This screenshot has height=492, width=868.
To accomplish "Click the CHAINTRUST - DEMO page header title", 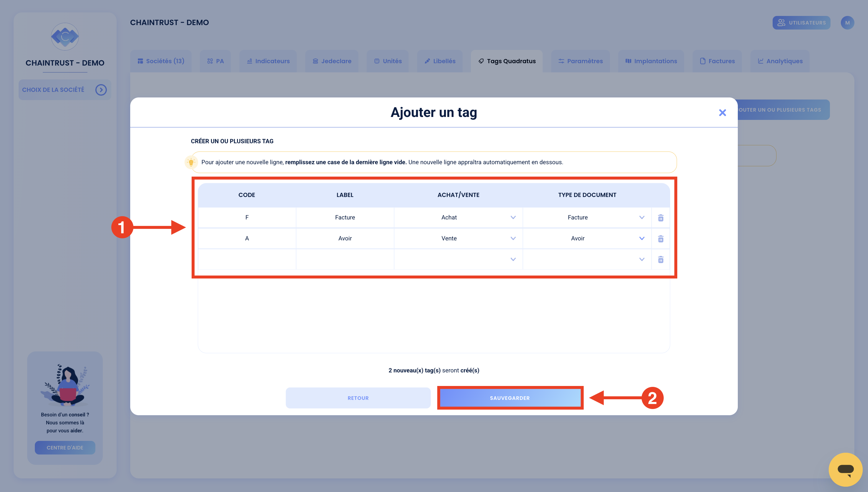I will click(x=169, y=23).
